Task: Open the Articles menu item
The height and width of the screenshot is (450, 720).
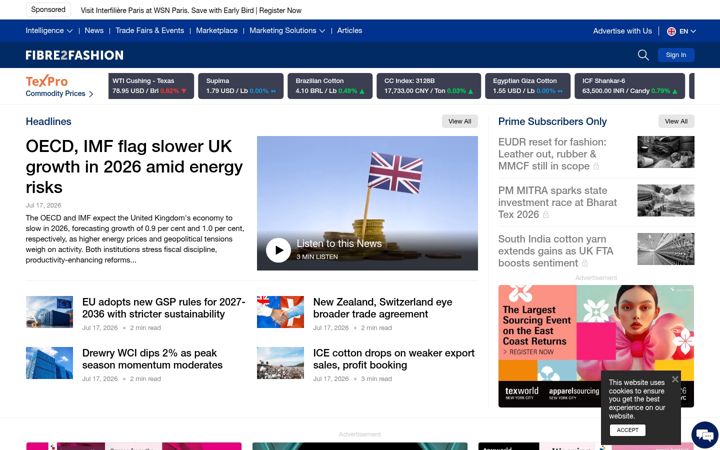Action: (349, 30)
